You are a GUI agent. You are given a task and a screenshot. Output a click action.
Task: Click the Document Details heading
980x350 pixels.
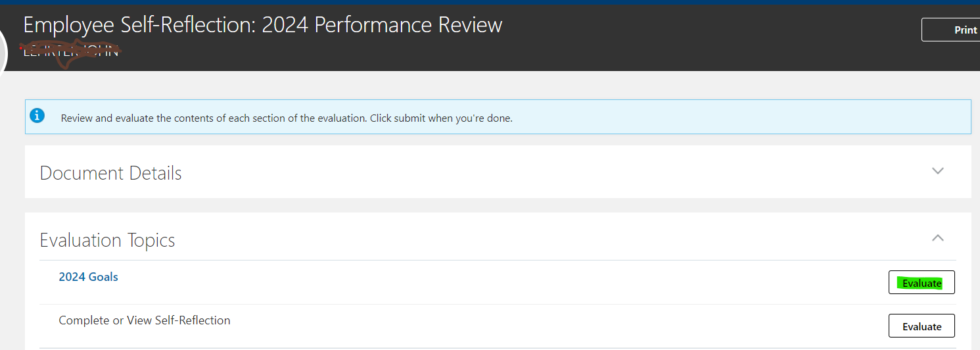click(110, 173)
